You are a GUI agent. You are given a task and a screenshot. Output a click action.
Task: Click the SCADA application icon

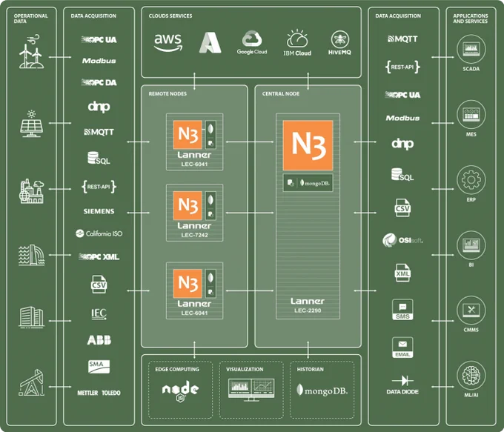pos(471,49)
